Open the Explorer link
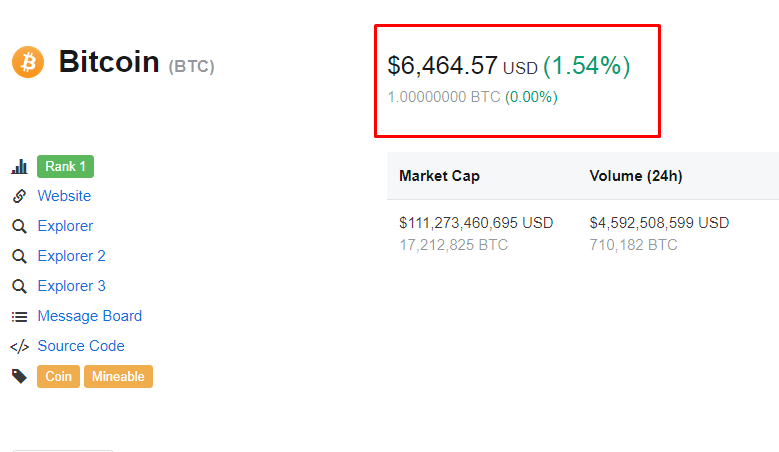Screen dimensions: 779x452 (x=65, y=226)
